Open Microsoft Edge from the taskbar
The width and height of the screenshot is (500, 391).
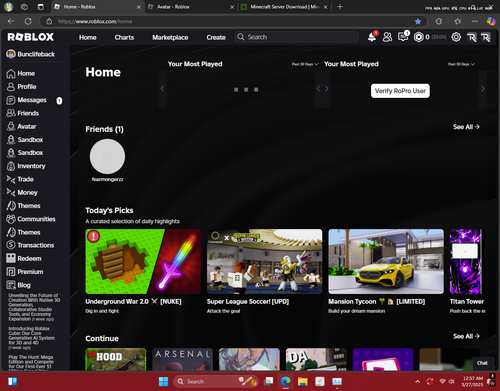285,381
